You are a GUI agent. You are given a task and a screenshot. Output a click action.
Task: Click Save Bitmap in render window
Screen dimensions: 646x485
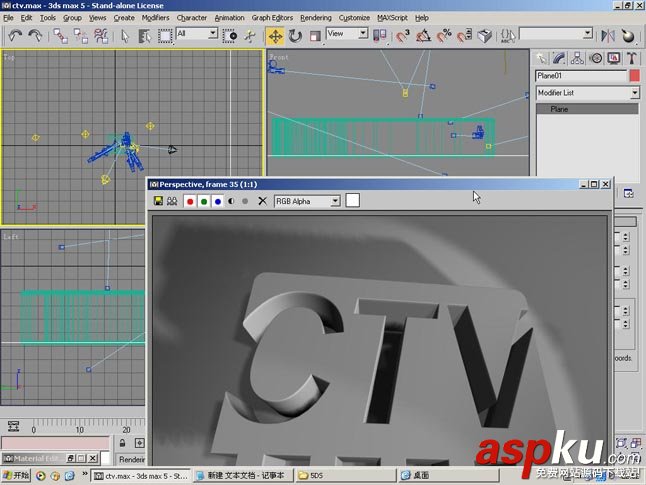coord(158,201)
